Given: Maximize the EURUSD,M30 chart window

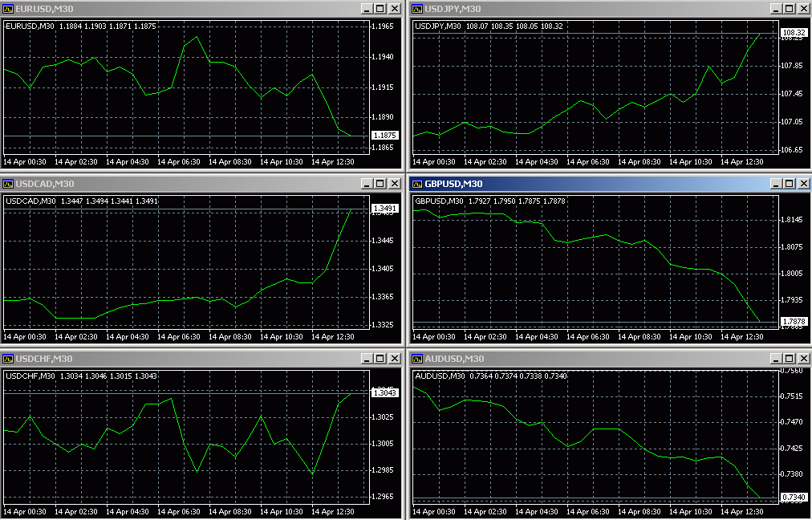Looking at the screenshot, I should [380, 9].
